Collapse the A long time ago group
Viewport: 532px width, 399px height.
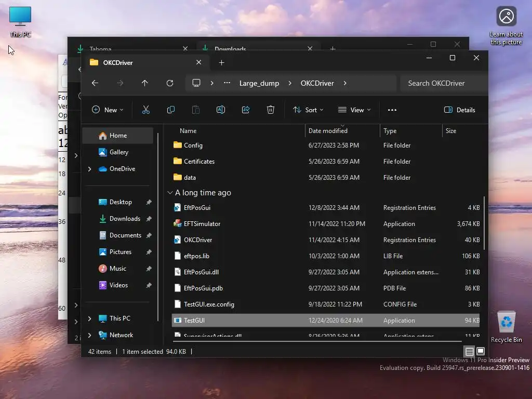170,193
